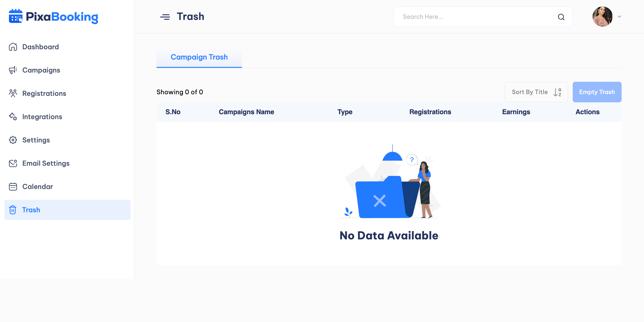This screenshot has width=644, height=322.
Task: Go to Dashboard menu item
Action: coord(68,47)
